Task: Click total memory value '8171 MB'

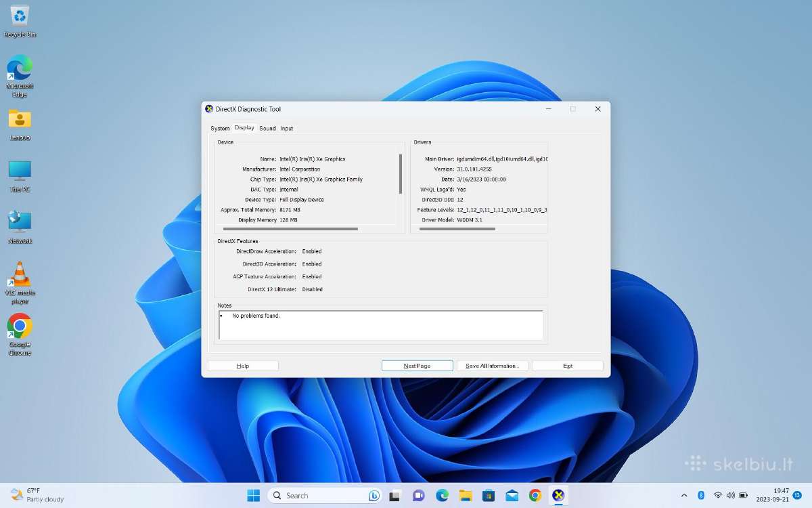Action: (290, 210)
